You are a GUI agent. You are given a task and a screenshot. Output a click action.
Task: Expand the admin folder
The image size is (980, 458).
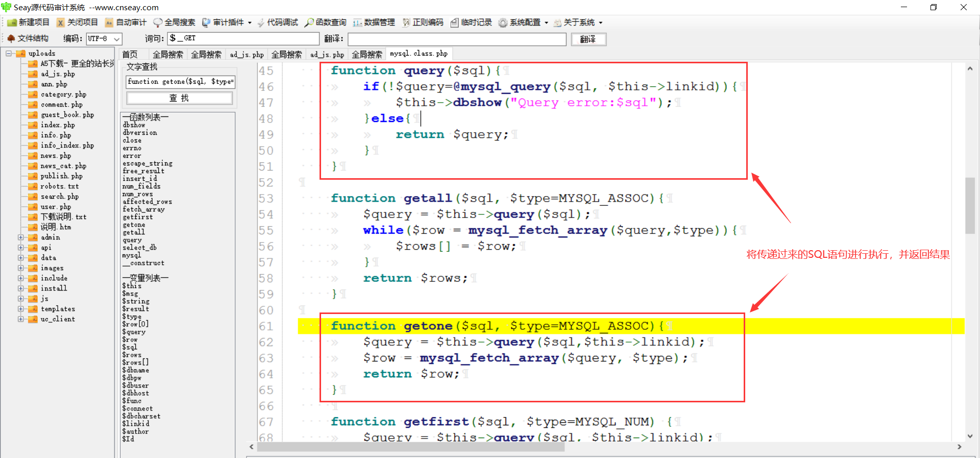tap(21, 237)
